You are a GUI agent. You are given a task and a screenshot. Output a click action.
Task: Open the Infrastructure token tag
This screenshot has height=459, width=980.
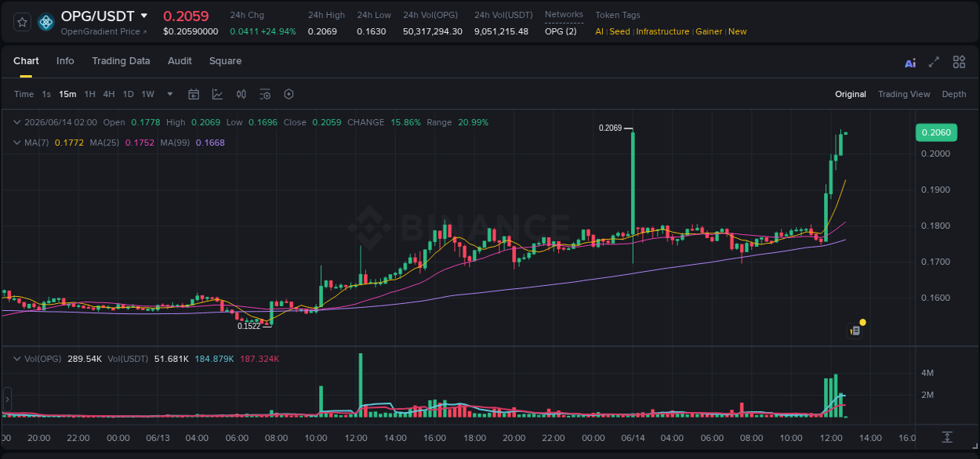coord(662,31)
